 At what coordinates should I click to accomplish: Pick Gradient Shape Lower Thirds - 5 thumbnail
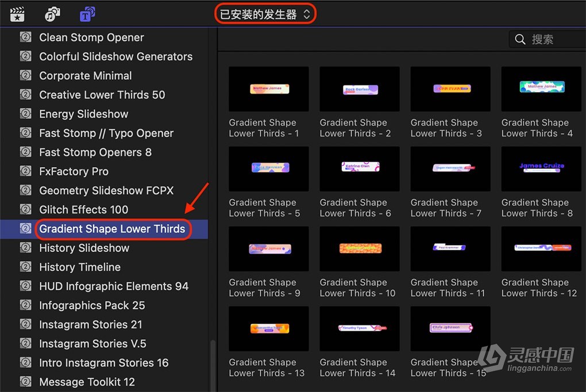(269, 169)
